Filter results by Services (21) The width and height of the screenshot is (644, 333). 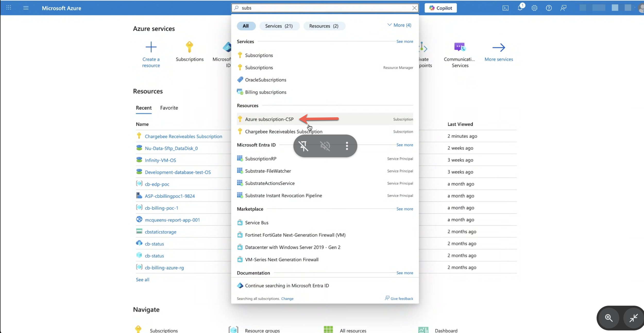(x=279, y=26)
